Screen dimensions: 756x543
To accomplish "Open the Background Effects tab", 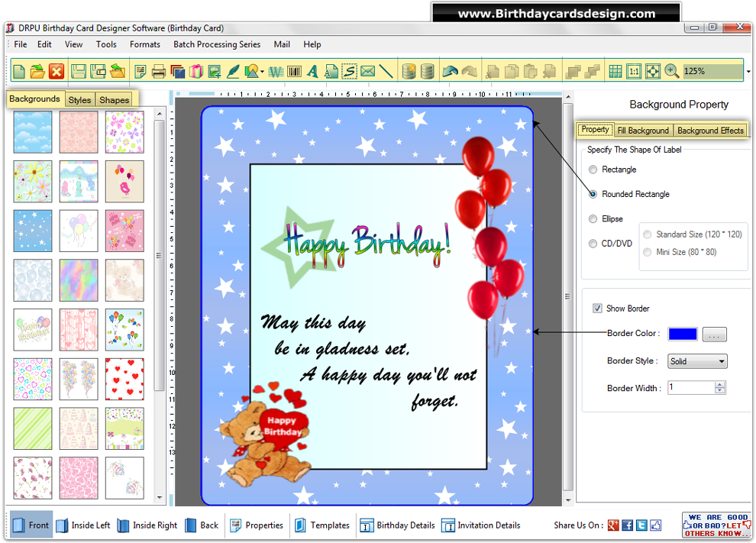I will 710,130.
